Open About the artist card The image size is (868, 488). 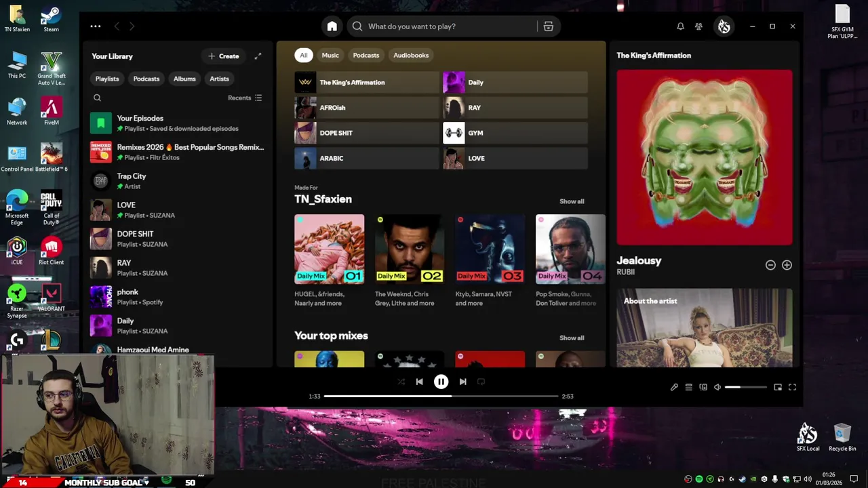[x=704, y=328]
